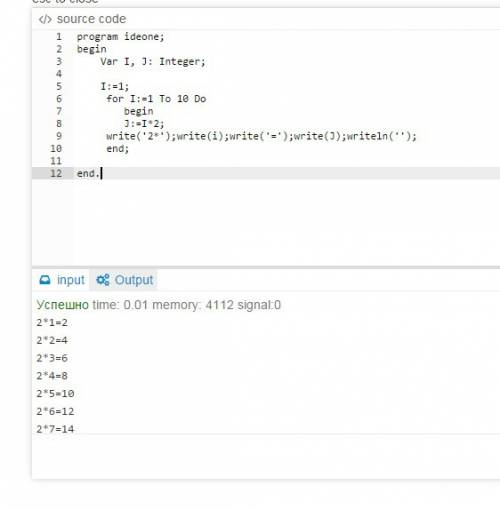Click on 'program ideone;' code line
Screen dimensions: 500x509
tap(121, 37)
